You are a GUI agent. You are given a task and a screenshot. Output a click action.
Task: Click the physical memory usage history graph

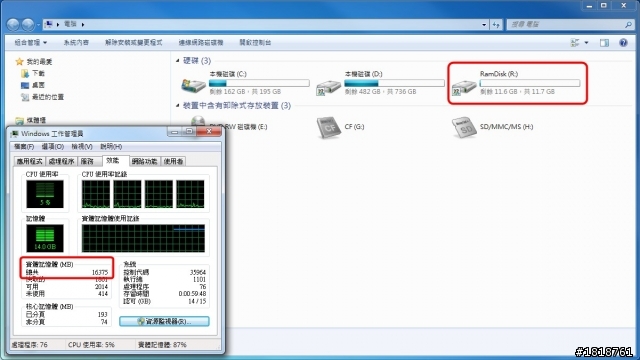coord(143,238)
